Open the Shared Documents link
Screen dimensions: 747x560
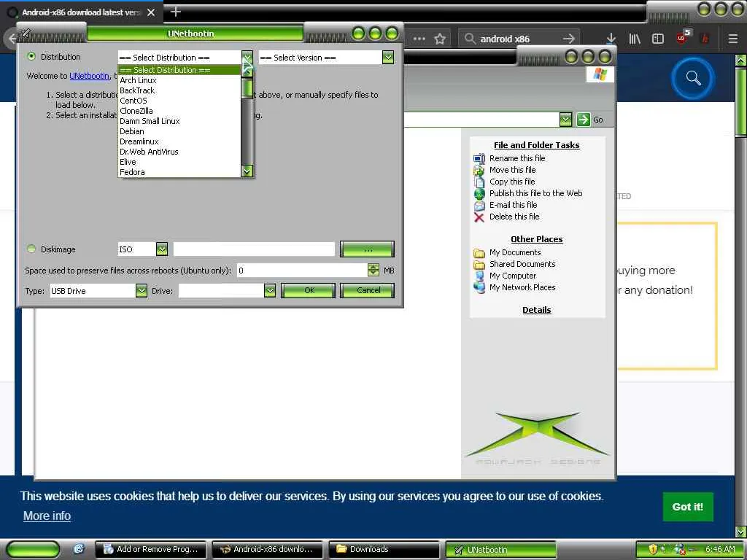(x=522, y=264)
